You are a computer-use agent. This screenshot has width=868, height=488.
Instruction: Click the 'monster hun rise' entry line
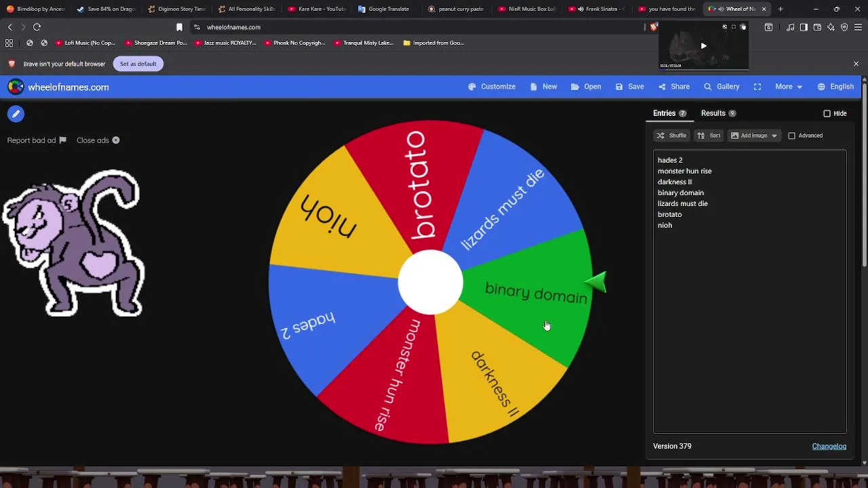pos(684,171)
